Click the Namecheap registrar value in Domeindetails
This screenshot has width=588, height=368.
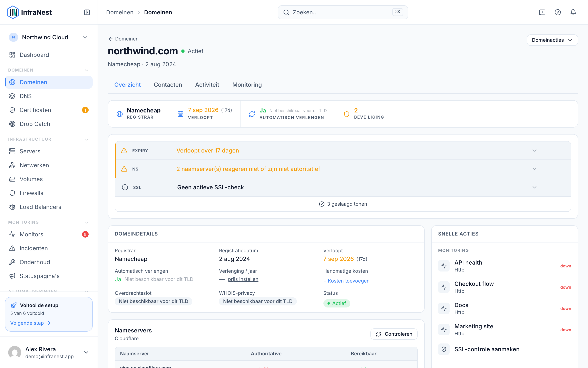[x=131, y=259]
